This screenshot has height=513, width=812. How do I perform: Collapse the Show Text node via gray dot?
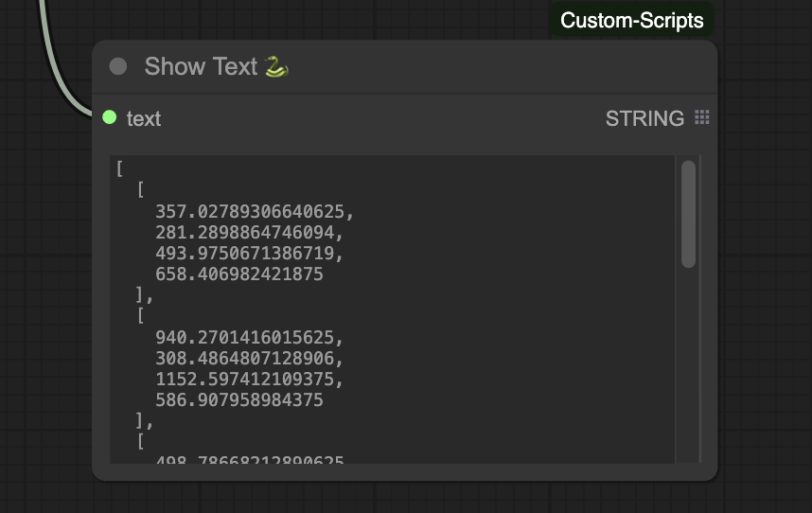click(x=118, y=66)
